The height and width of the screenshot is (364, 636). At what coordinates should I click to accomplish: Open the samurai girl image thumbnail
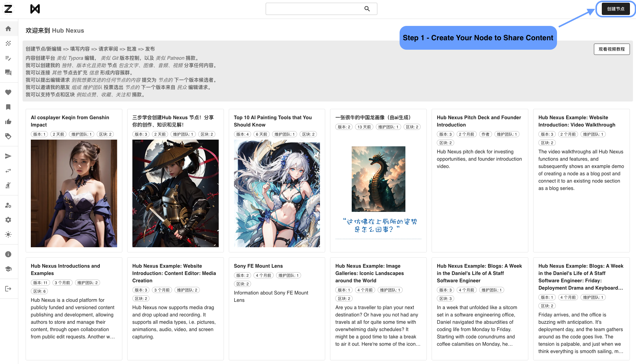(x=175, y=193)
